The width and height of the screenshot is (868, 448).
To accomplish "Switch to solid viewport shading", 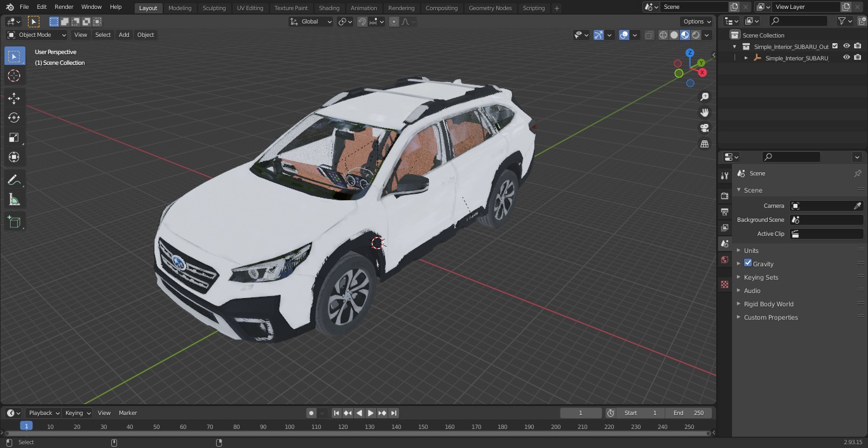I will point(674,35).
